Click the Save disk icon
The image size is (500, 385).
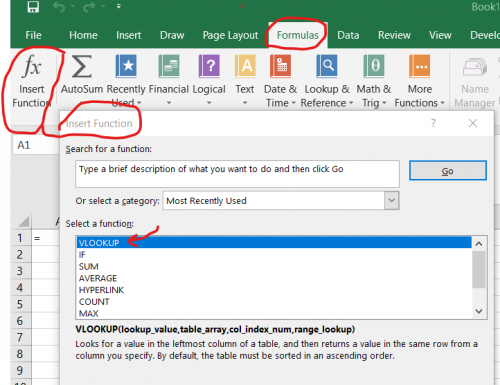point(33,7)
